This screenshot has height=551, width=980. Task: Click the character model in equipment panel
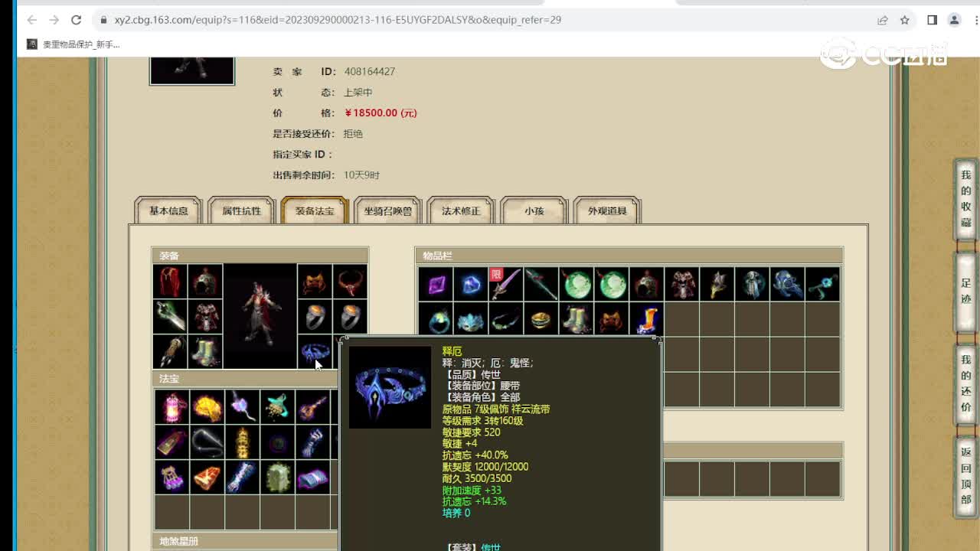coord(260,316)
